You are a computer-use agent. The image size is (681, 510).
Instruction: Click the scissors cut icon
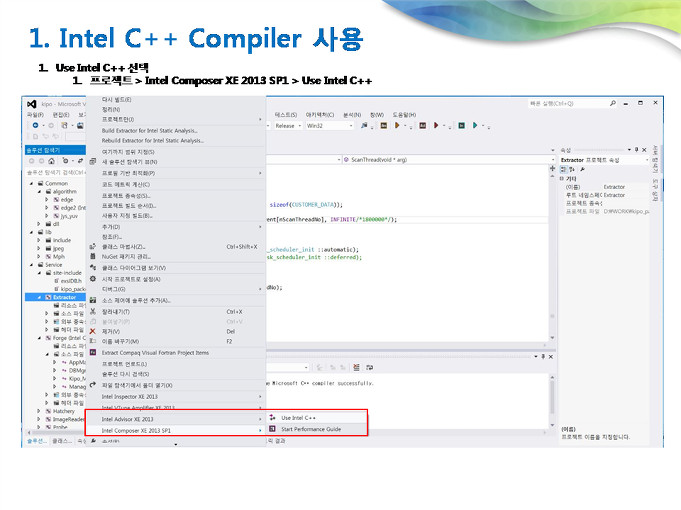[x=93, y=311]
